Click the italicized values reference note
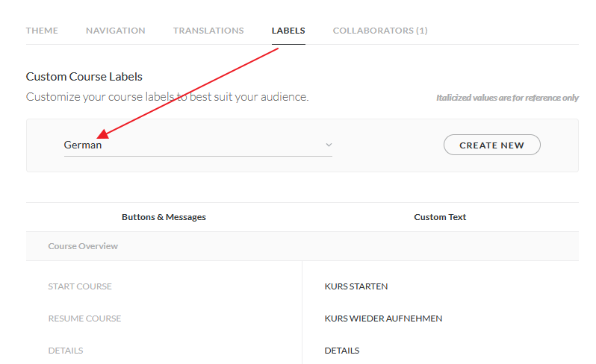596x364 pixels. tap(507, 98)
